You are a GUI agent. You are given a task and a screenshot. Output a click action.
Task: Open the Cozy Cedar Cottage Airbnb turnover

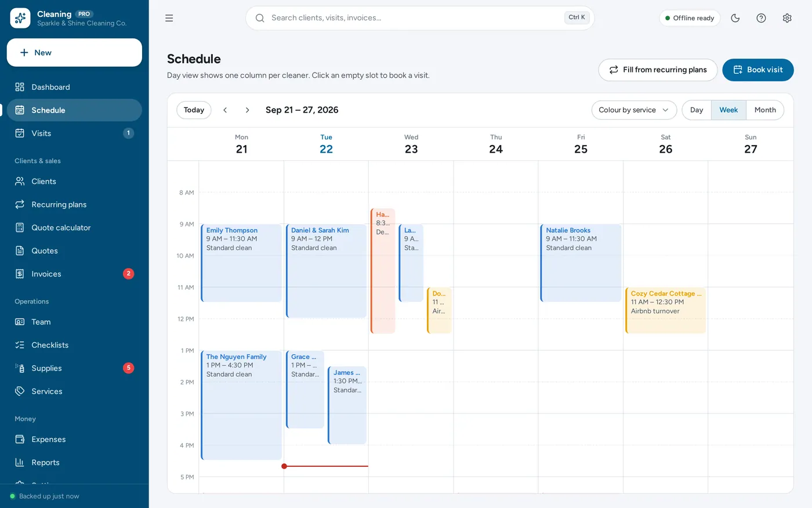click(x=665, y=311)
